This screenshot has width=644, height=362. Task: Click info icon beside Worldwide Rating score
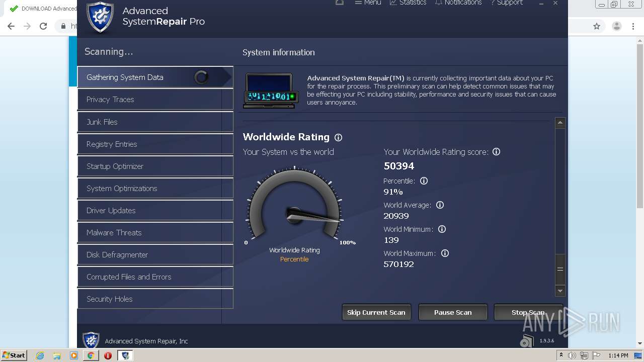coord(496,151)
